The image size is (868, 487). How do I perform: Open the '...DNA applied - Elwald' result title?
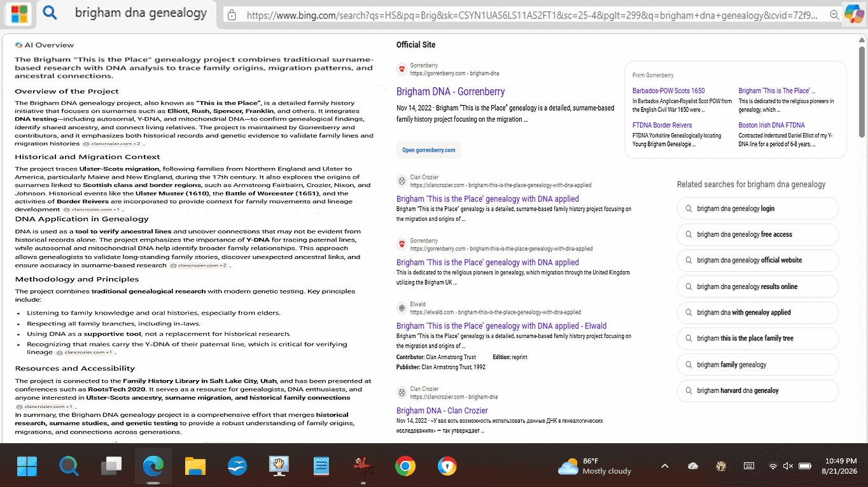(x=501, y=326)
